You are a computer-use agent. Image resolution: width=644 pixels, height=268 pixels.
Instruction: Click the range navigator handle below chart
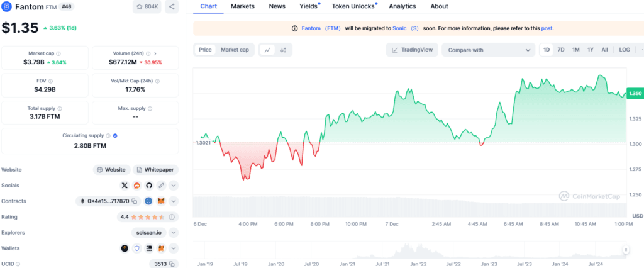pyautogui.click(x=626, y=249)
